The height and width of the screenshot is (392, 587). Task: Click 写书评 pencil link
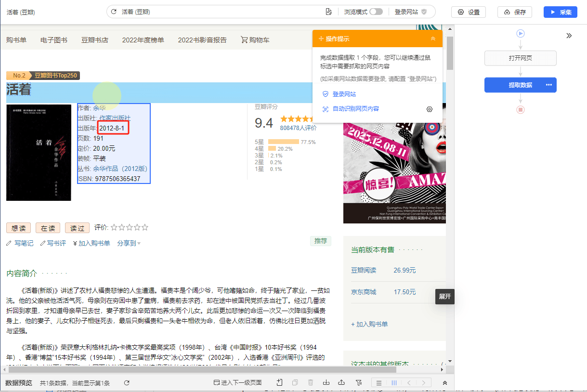click(53, 243)
